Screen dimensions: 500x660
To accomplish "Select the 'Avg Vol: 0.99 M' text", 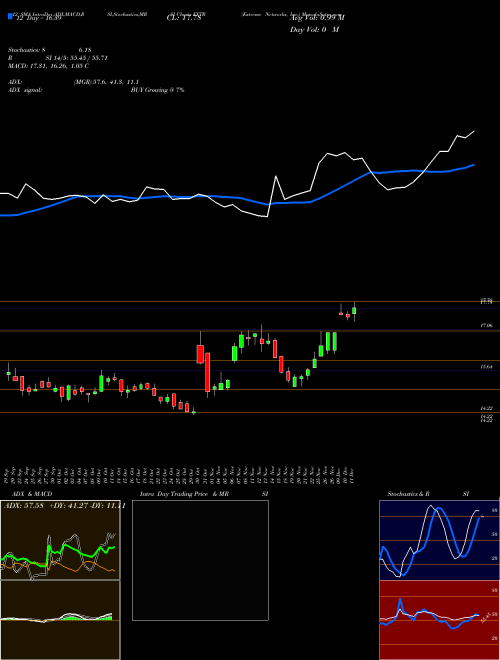I will tap(317, 18).
